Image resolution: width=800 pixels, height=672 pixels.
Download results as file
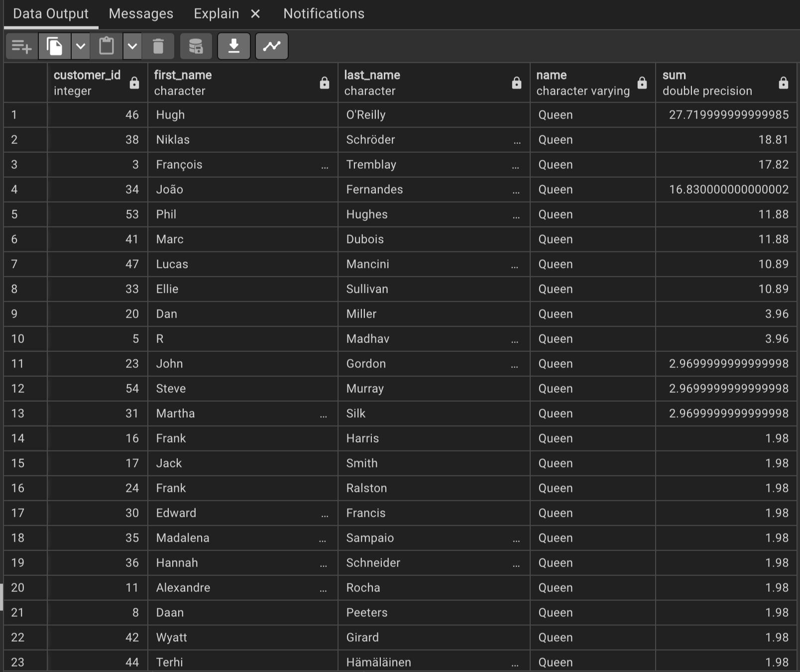pos(233,47)
